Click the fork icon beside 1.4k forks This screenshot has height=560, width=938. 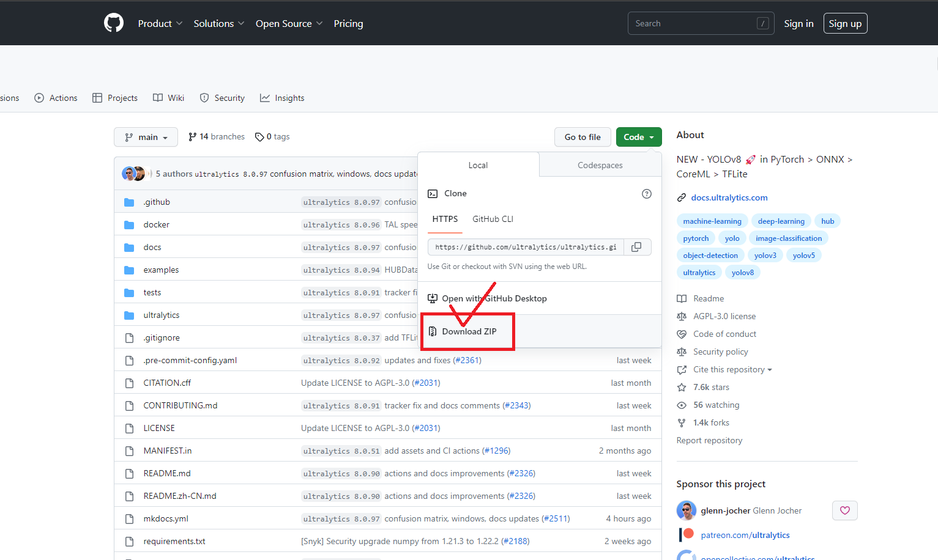[682, 422]
